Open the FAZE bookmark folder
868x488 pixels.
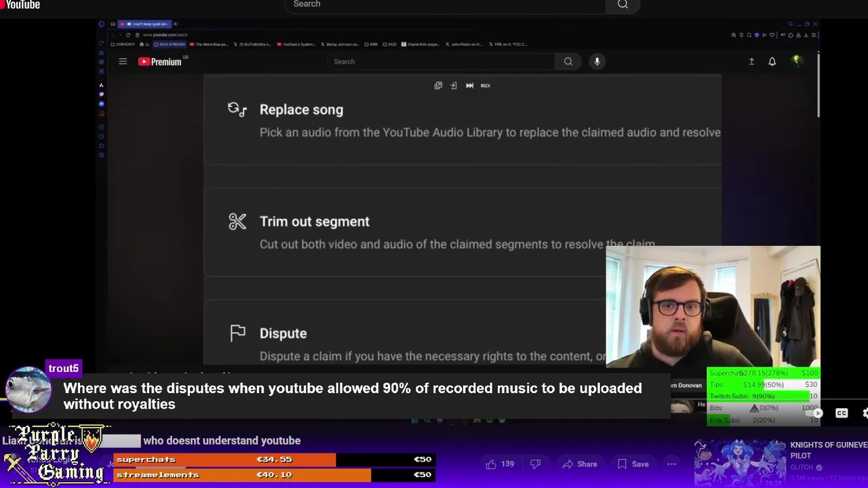coord(389,44)
